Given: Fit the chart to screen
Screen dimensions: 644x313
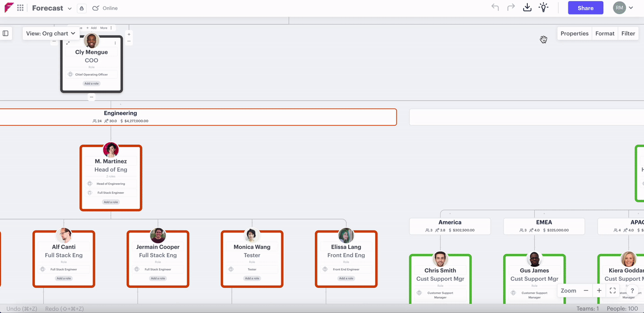Looking at the screenshot, I should (x=613, y=291).
